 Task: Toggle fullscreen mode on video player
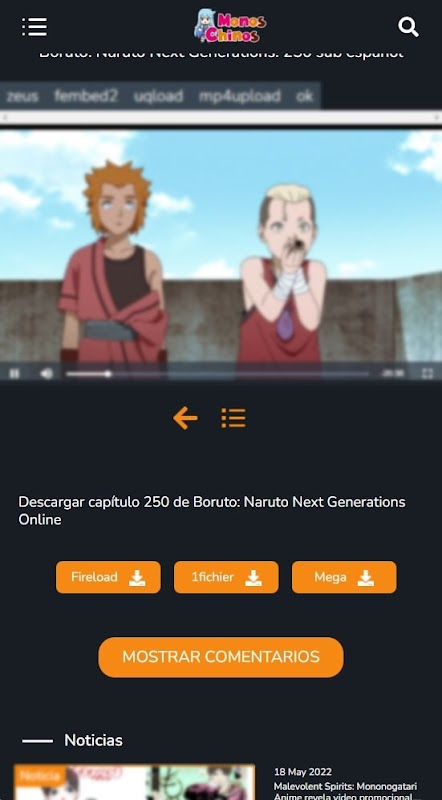(x=427, y=373)
